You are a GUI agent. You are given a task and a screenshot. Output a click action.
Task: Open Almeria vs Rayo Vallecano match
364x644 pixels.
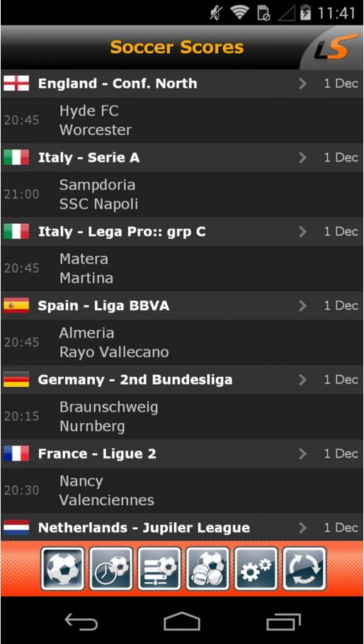[x=182, y=342]
